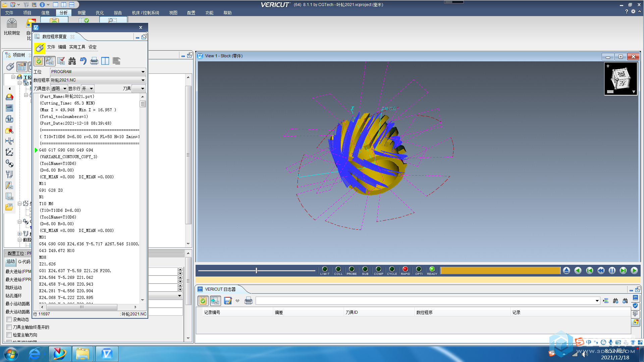Image resolution: width=644 pixels, height=362 pixels.
Task: Open the 工位 PROGRAM dropdown
Action: click(x=98, y=72)
